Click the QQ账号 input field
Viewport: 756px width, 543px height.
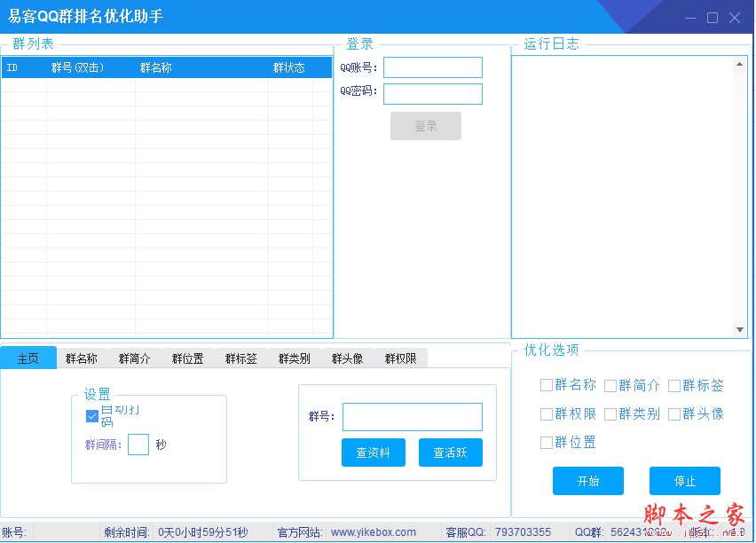pyautogui.click(x=433, y=67)
